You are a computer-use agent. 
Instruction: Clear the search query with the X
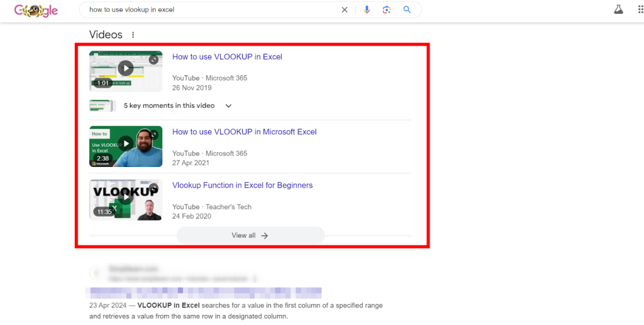pyautogui.click(x=345, y=10)
